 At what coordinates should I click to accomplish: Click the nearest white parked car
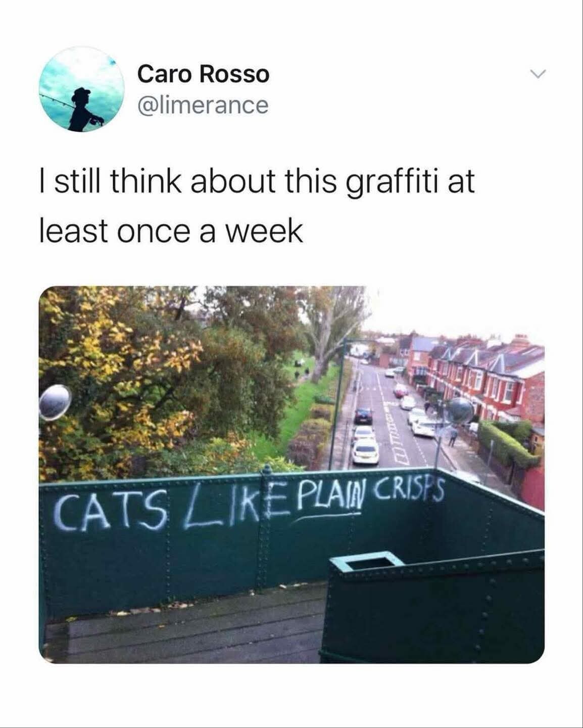point(365,451)
